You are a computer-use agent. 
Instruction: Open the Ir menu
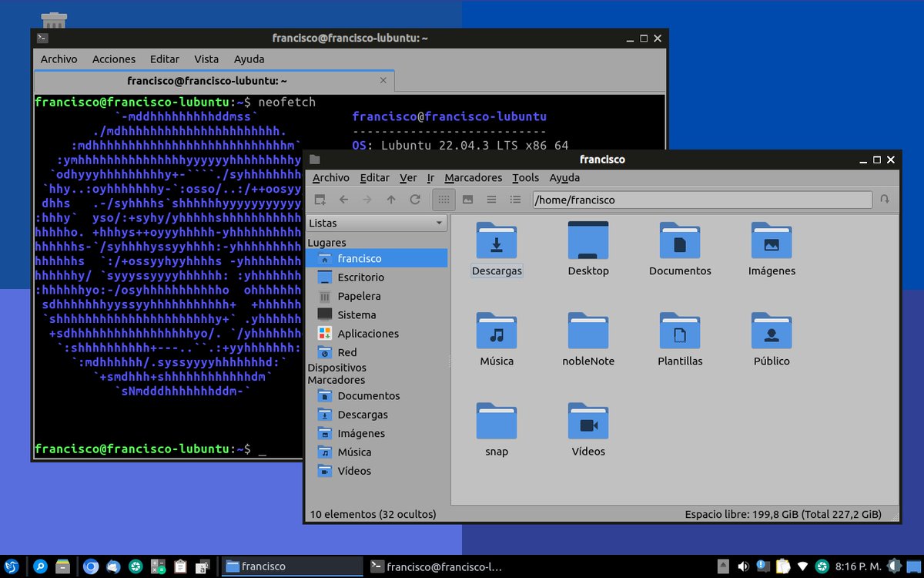click(430, 178)
